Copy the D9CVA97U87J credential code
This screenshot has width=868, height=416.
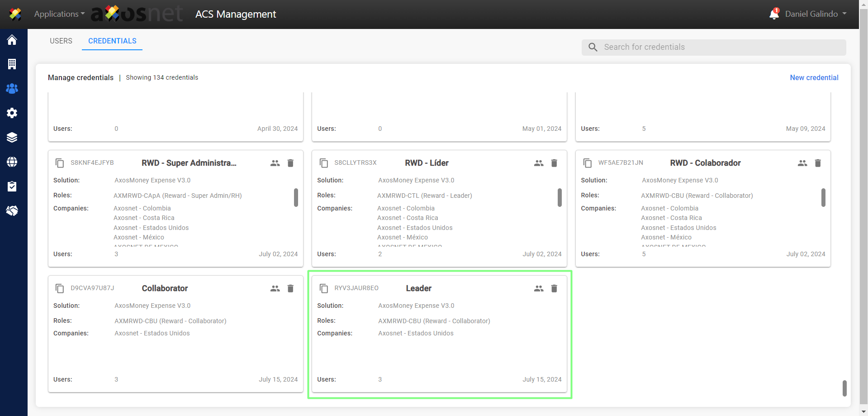60,288
